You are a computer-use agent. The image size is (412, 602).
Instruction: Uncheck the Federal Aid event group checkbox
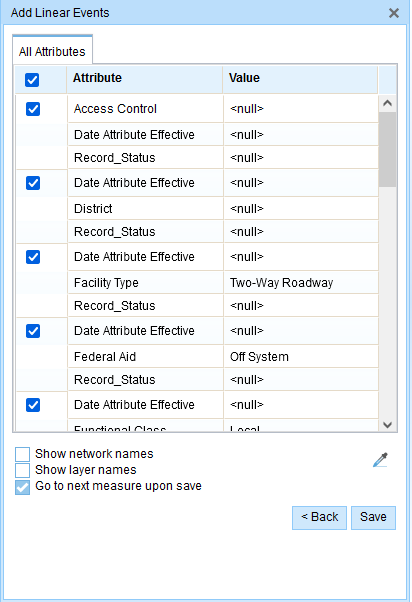(33, 331)
